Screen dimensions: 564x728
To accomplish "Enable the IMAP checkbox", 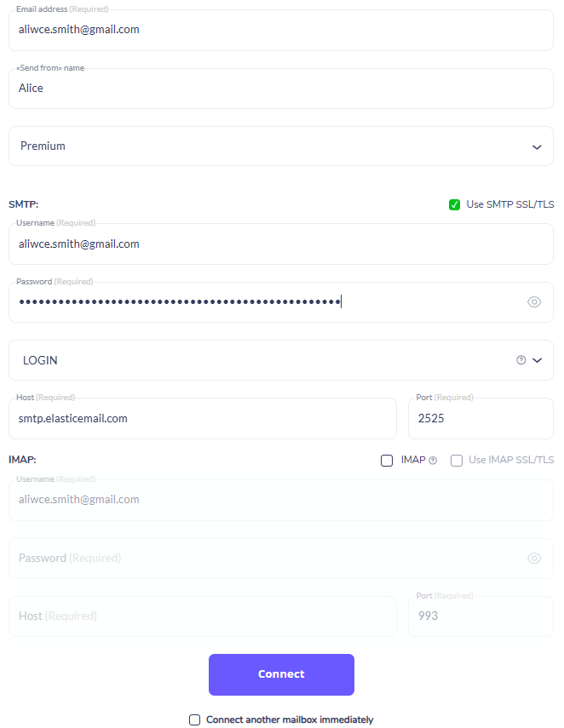I will coord(387,461).
